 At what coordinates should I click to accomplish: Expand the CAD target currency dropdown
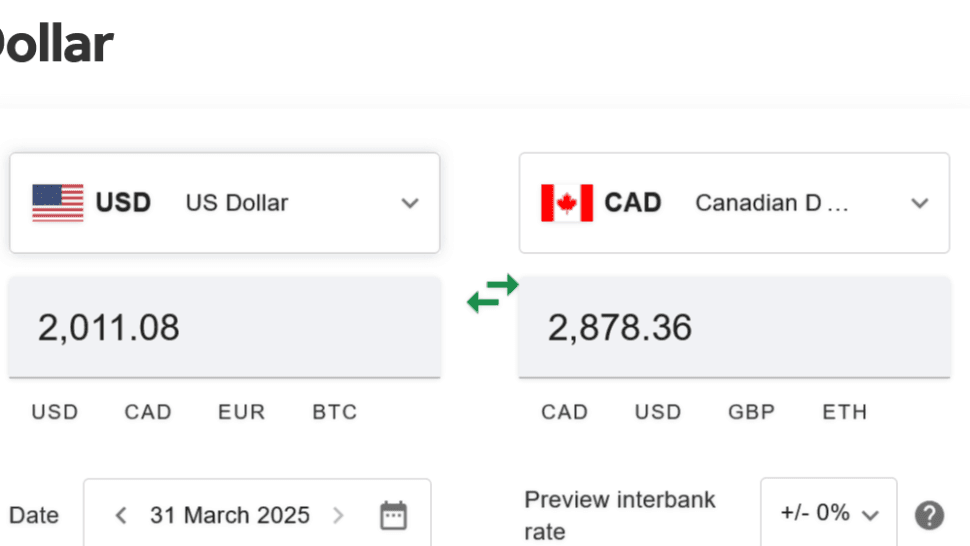919,203
